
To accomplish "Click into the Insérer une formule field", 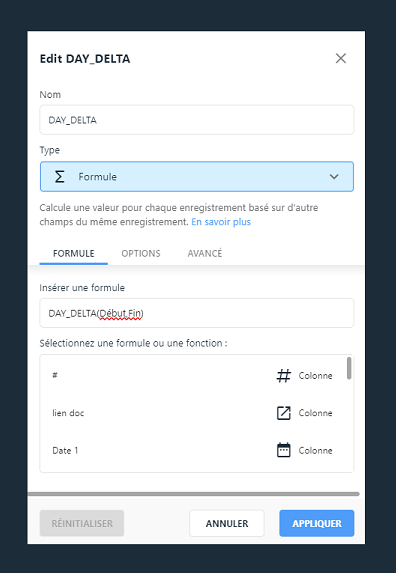I will coord(197,313).
